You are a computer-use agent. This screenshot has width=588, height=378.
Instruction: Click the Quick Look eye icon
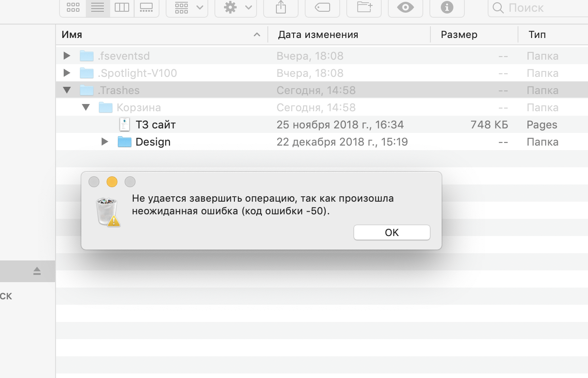pyautogui.click(x=406, y=8)
